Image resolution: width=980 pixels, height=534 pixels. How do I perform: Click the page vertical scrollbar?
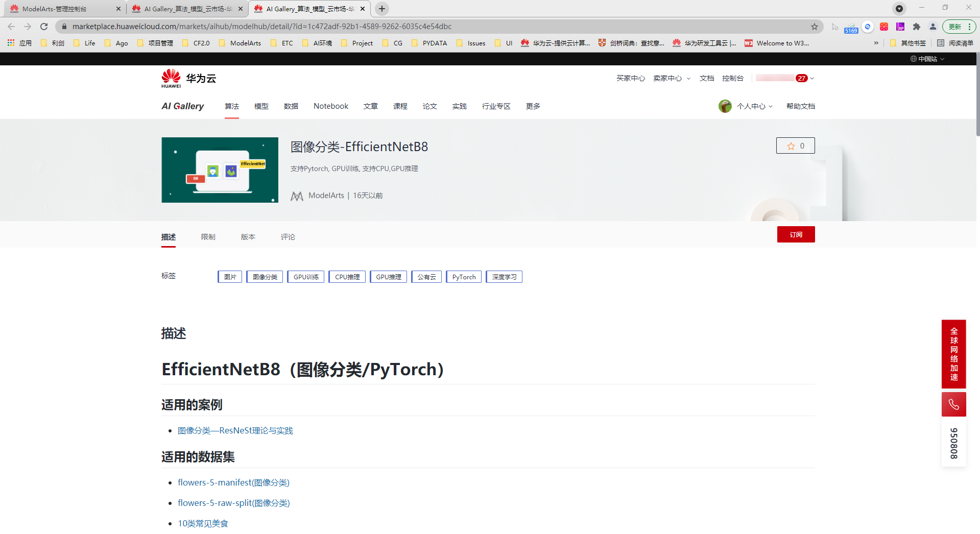pyautogui.click(x=977, y=95)
